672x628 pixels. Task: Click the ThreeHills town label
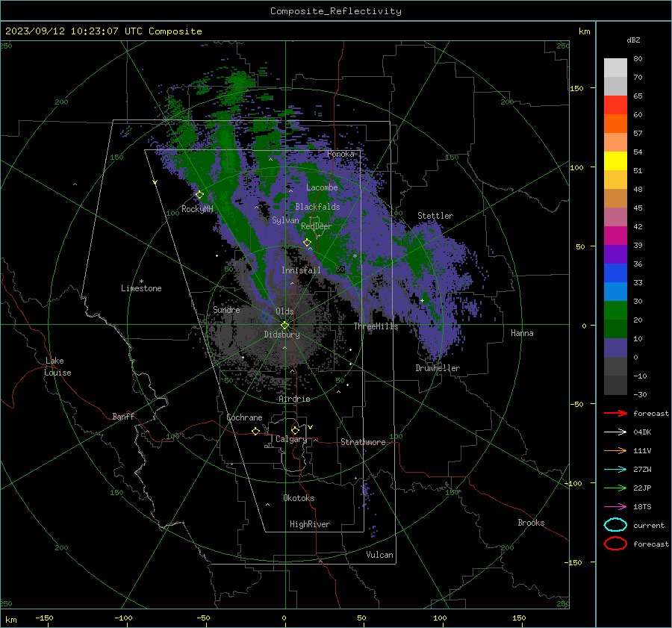click(x=376, y=326)
